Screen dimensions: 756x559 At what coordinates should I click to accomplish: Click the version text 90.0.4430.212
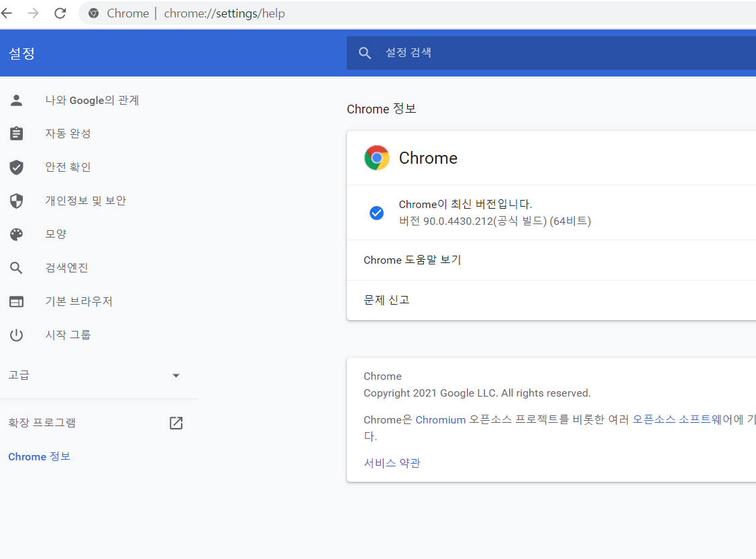tap(458, 221)
